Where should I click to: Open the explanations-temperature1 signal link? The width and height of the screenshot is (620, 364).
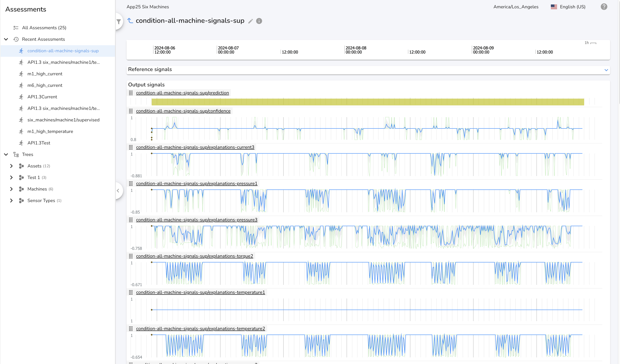point(201,292)
